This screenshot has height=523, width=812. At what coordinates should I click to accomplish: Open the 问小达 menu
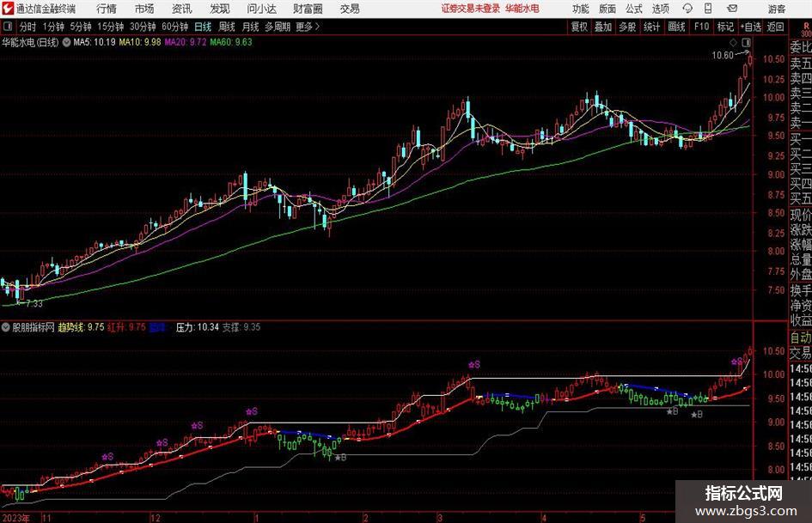coord(261,9)
